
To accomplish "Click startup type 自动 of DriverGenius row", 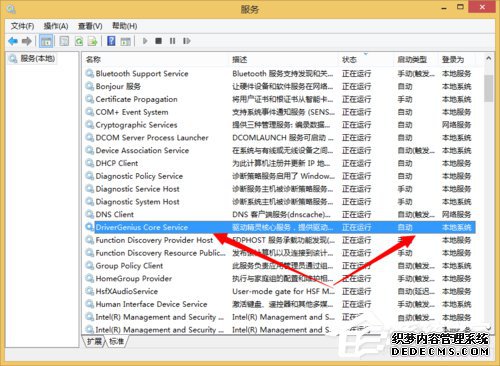I will 405,227.
